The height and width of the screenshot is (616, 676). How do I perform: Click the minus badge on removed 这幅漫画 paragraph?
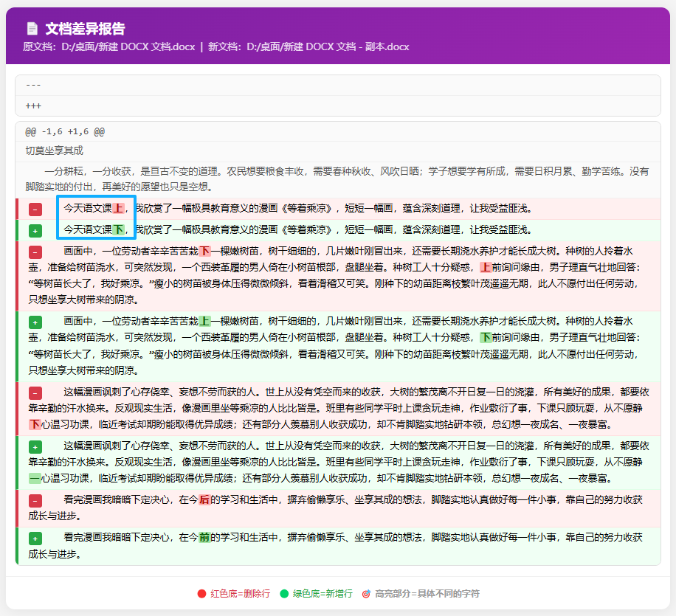tap(35, 392)
